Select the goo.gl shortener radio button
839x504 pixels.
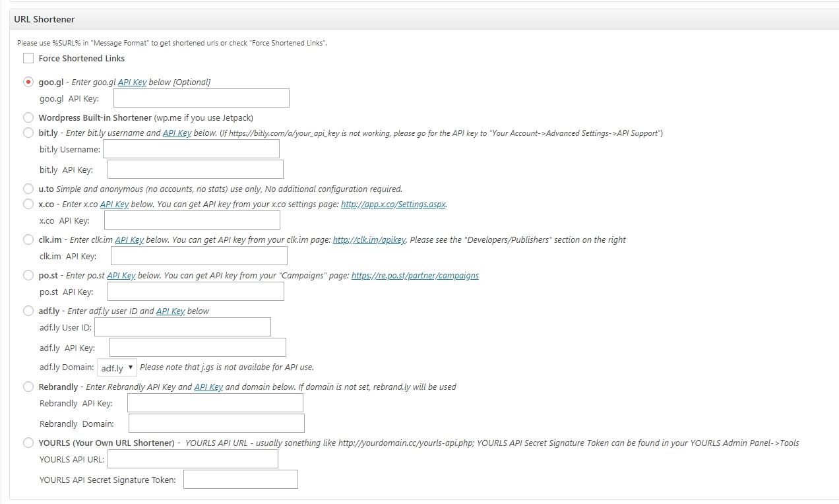pos(28,82)
